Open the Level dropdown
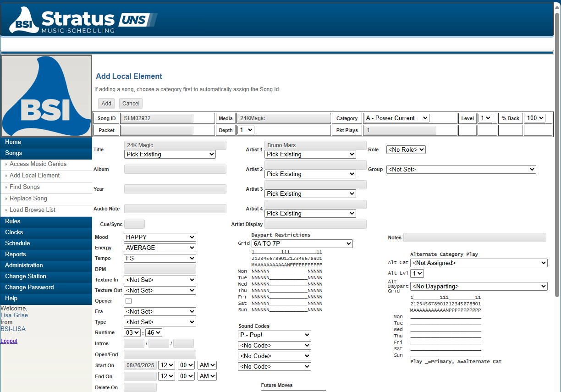 [x=485, y=118]
